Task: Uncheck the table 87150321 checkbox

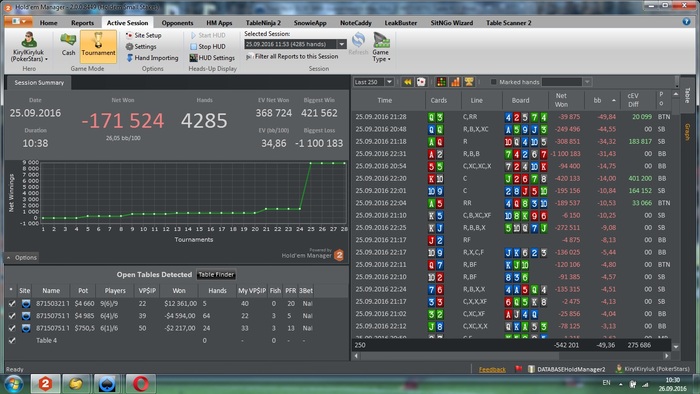Action: [x=12, y=303]
